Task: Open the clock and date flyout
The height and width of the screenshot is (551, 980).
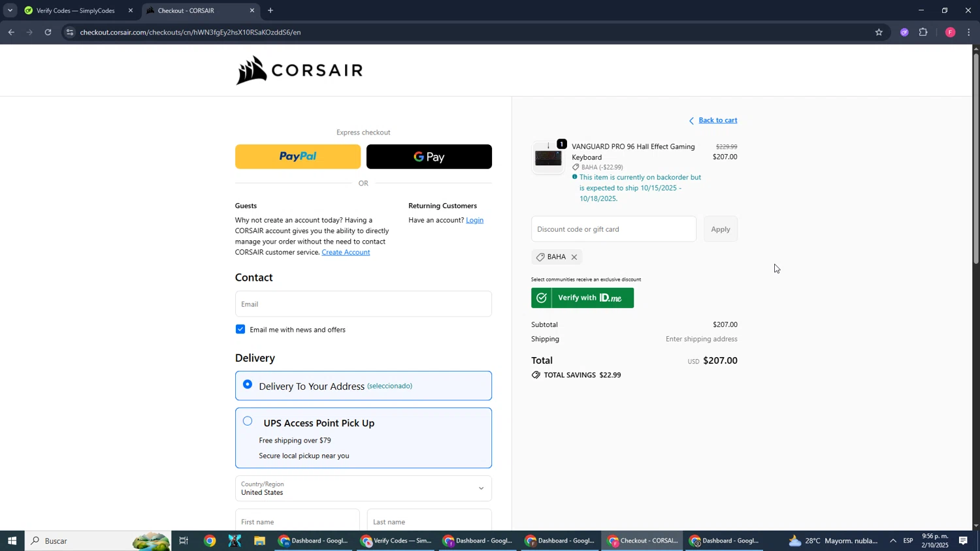Action: point(935,541)
